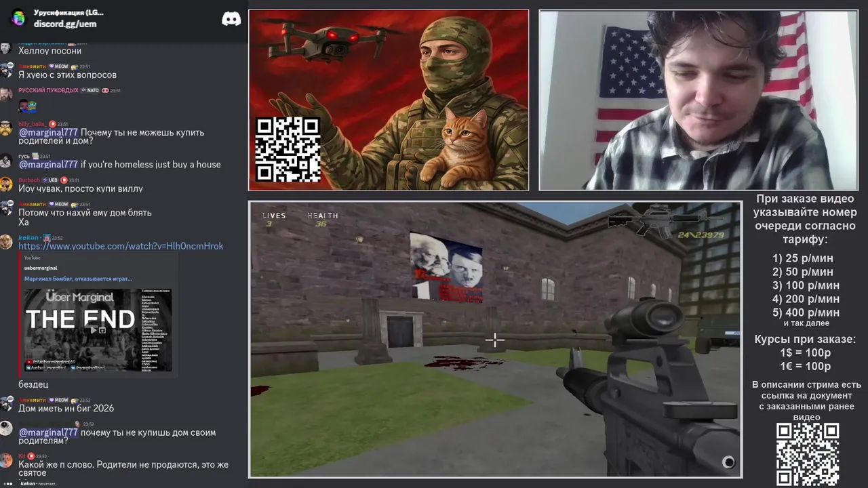Viewport: 868px width, 488px height.
Task: Click kekon's avatar beside the YouTube link
Action: pos(6,241)
